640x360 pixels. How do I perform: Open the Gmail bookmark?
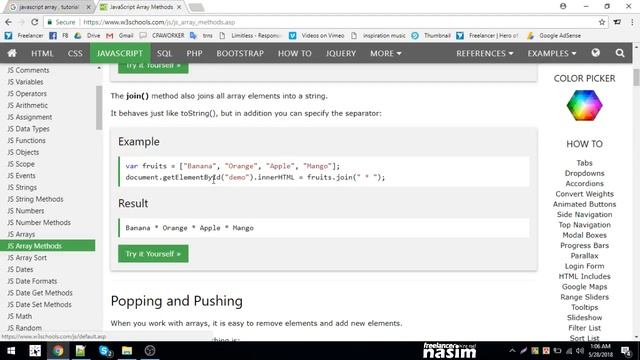coord(120,36)
